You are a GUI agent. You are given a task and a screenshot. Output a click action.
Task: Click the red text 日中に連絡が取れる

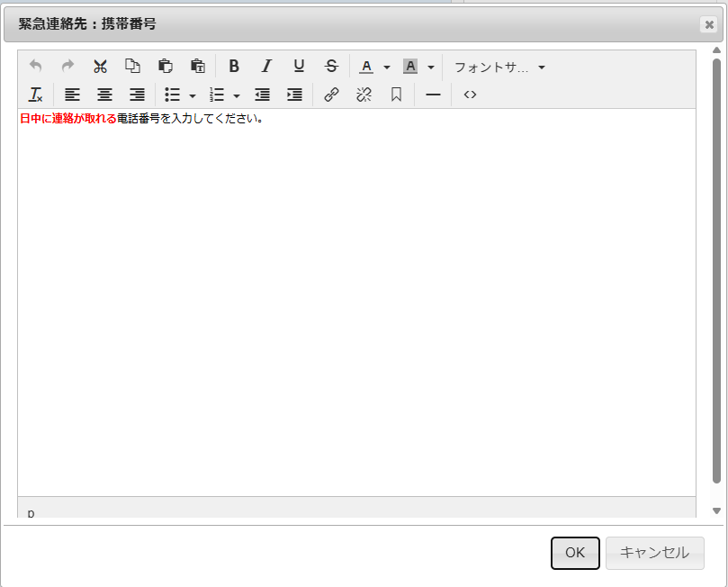tap(68, 119)
